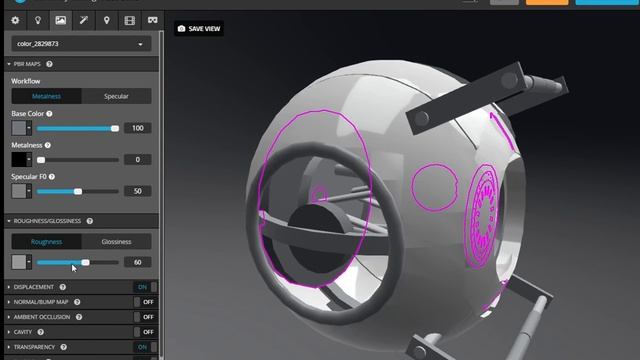The height and width of the screenshot is (360, 640).
Task: Show help for Metalness
Action: [x=48, y=145]
